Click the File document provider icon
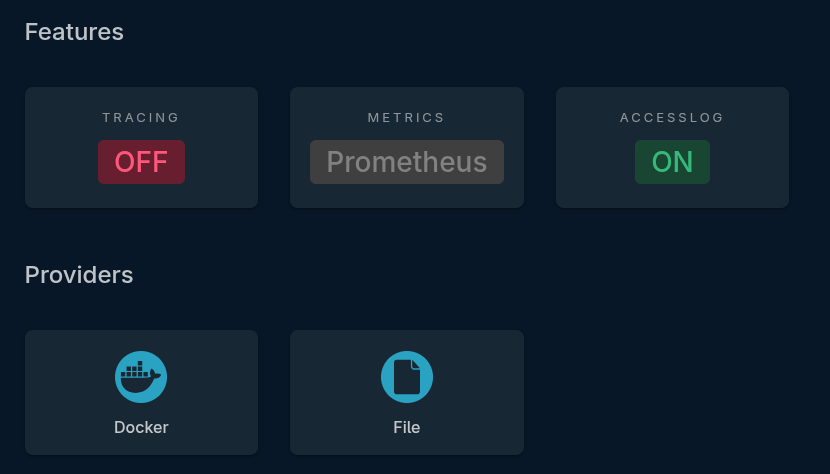830x474 pixels. tap(407, 377)
